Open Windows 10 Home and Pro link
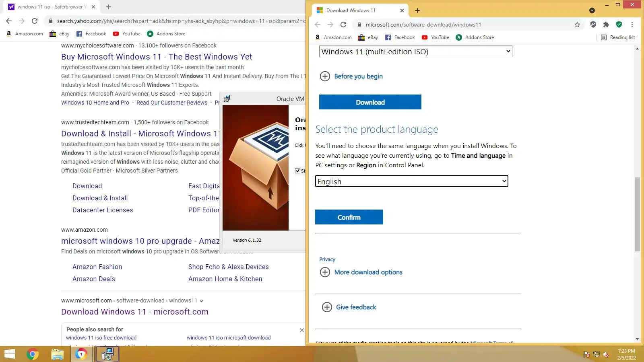 95,103
